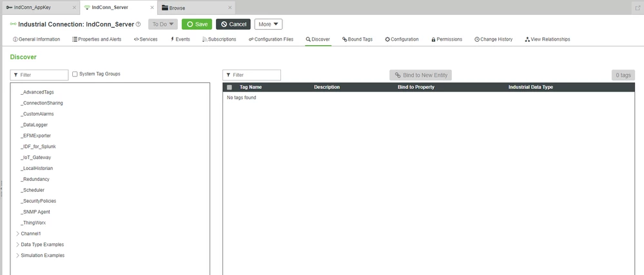Select the _CustomAlarms tree item
The width and height of the screenshot is (644, 275).
[x=37, y=114]
